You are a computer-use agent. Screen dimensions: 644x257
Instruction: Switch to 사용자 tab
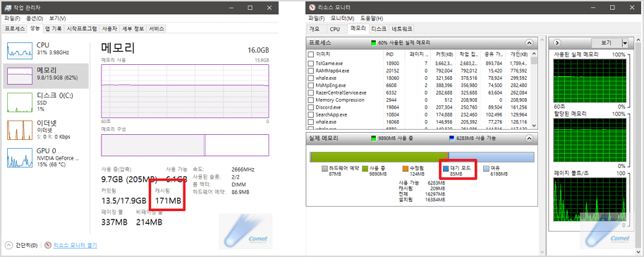pyautogui.click(x=109, y=29)
